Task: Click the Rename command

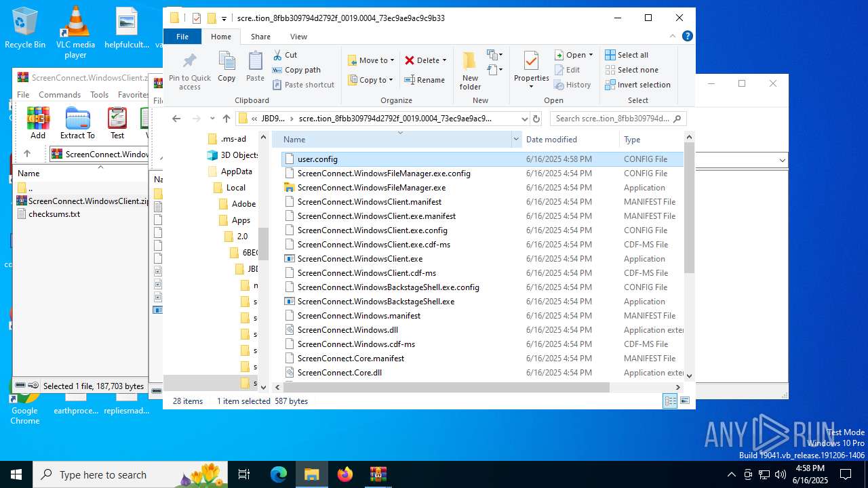Action: pyautogui.click(x=425, y=80)
